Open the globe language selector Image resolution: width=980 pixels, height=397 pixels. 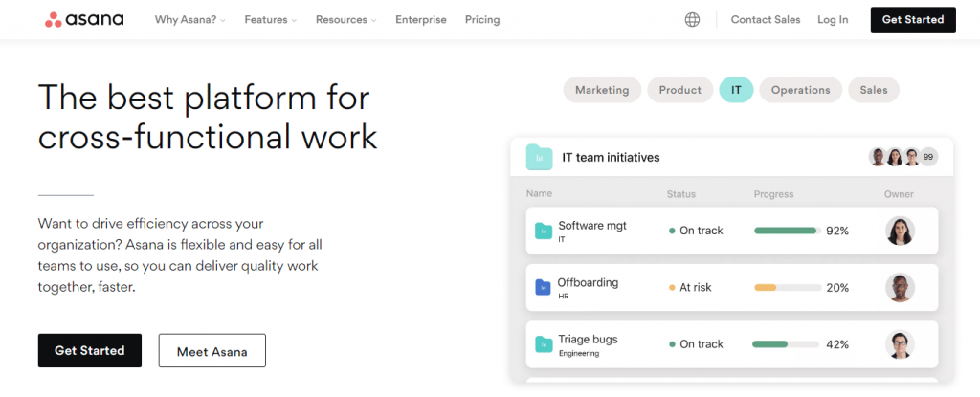[692, 20]
